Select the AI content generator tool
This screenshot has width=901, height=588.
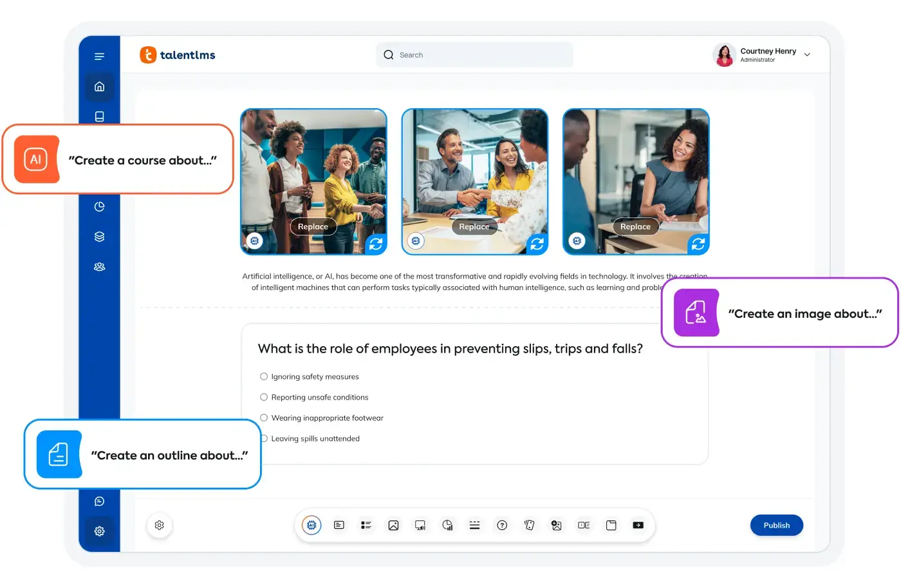pos(311,525)
